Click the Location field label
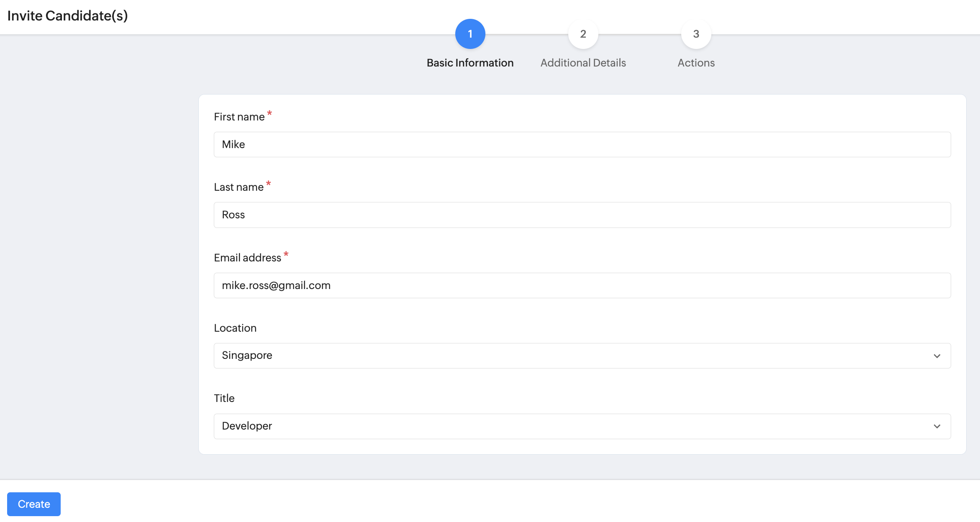Image resolution: width=980 pixels, height=522 pixels. [x=235, y=328]
